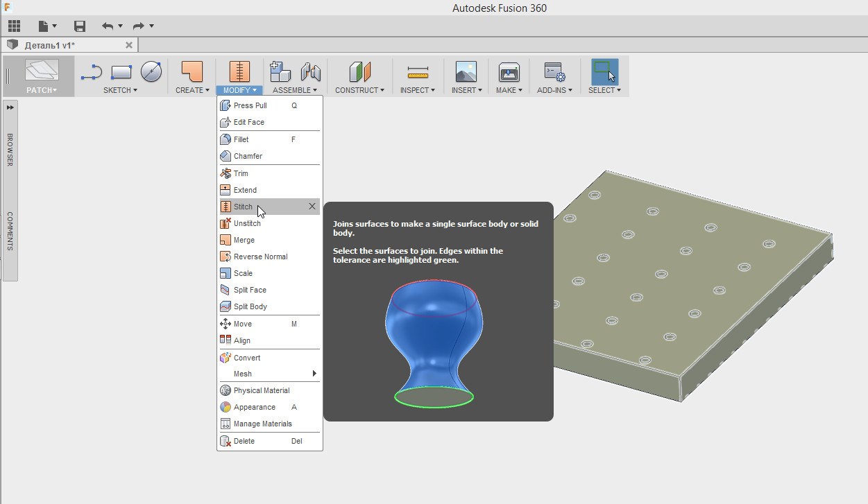Close the Деталь1 v1* tab
Viewport: 868px width, 504px height.
click(x=129, y=45)
